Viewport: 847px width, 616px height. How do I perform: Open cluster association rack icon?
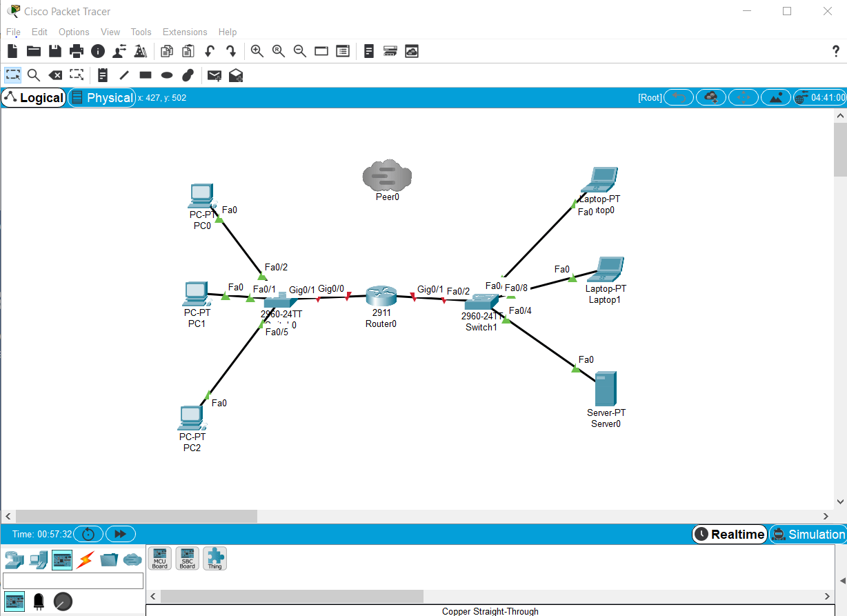390,51
